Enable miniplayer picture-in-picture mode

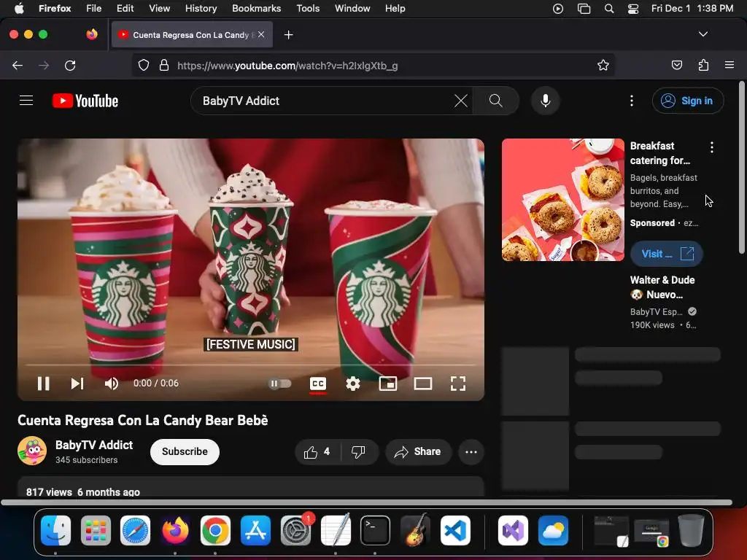click(388, 384)
